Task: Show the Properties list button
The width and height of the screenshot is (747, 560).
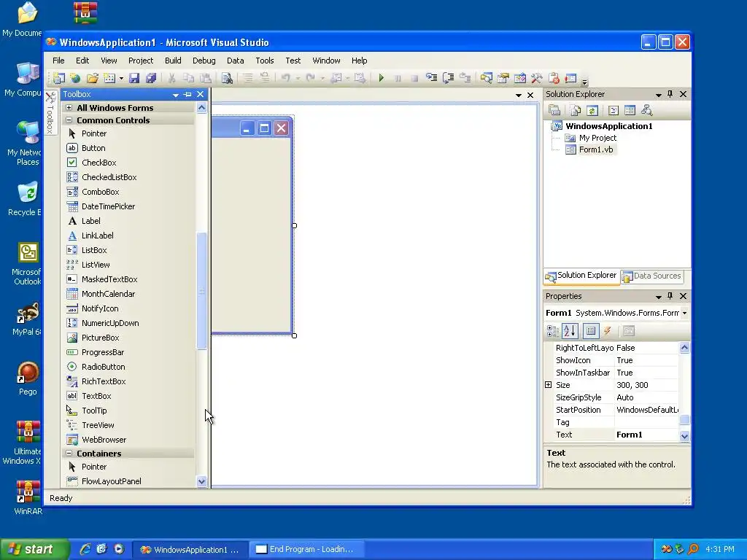Action: 591,331
